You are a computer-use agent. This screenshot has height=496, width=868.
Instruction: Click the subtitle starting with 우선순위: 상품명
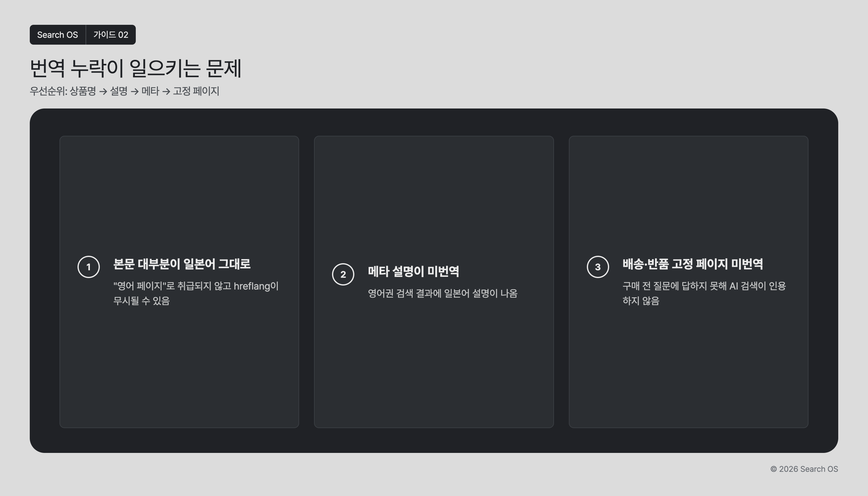click(124, 91)
